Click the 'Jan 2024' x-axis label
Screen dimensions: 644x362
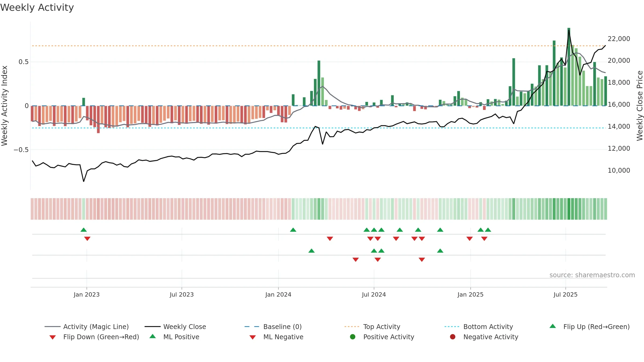(278, 295)
